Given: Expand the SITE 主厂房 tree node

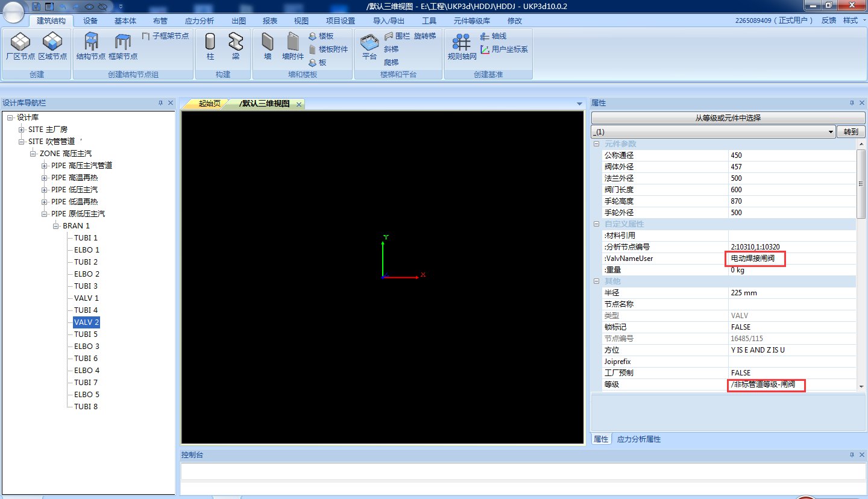Looking at the screenshot, I should click(x=22, y=130).
